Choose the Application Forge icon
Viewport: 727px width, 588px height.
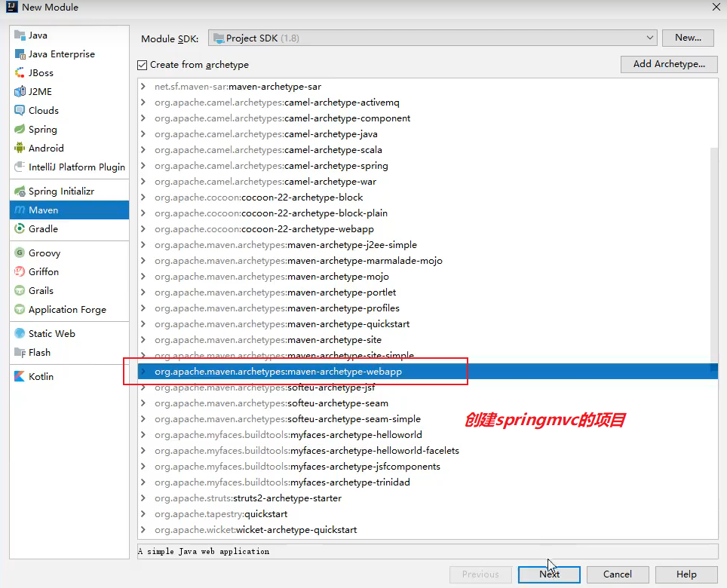(20, 310)
